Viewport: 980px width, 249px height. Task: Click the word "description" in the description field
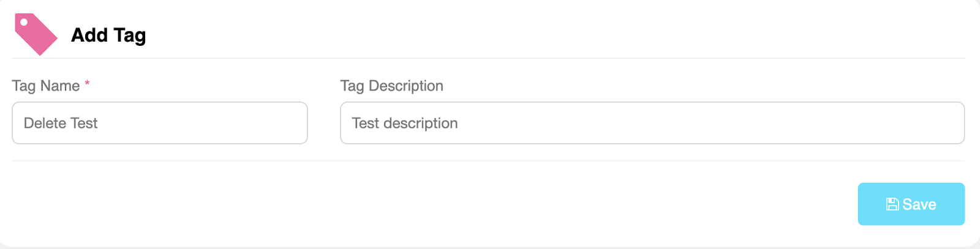click(421, 123)
